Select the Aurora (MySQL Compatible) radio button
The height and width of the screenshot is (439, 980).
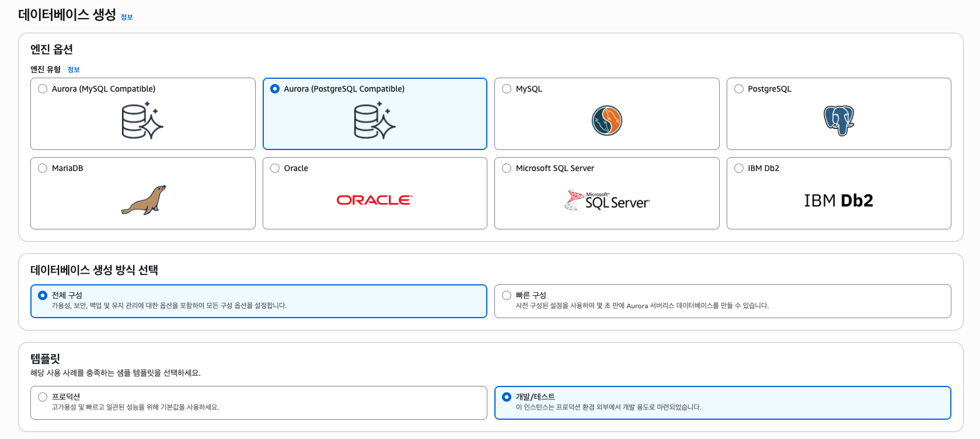pos(43,89)
